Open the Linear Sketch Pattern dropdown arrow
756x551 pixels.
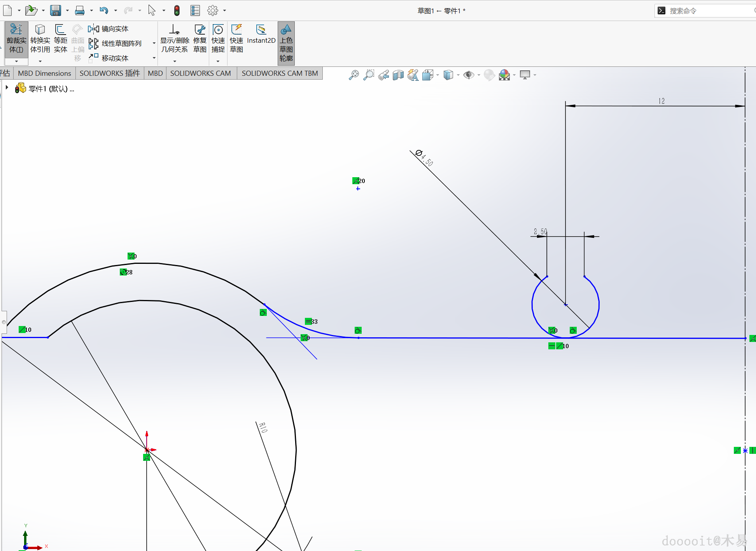154,43
